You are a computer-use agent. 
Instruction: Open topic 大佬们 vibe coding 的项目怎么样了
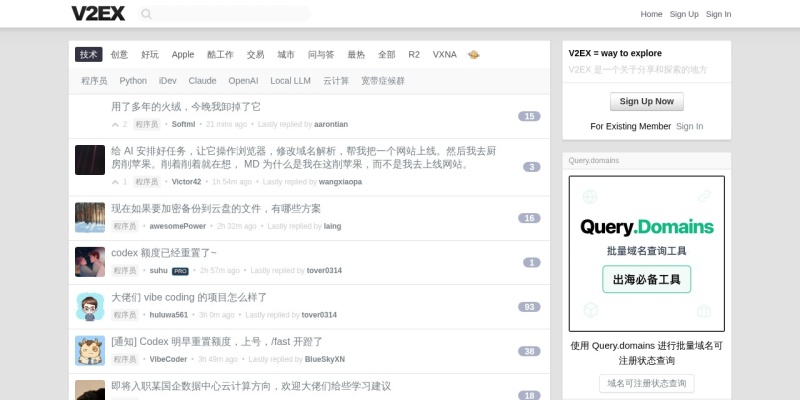pos(189,297)
